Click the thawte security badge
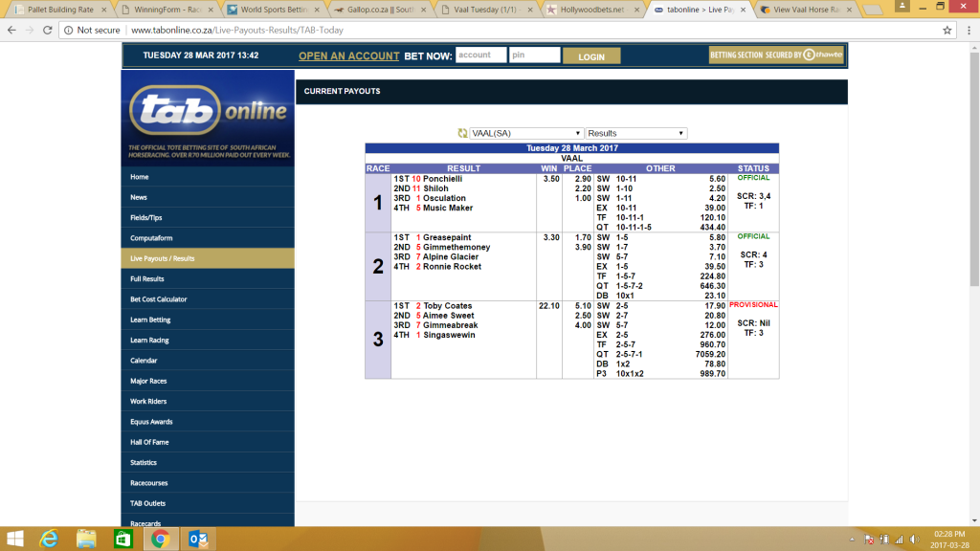Viewport: 980px width, 551px height. pos(776,55)
